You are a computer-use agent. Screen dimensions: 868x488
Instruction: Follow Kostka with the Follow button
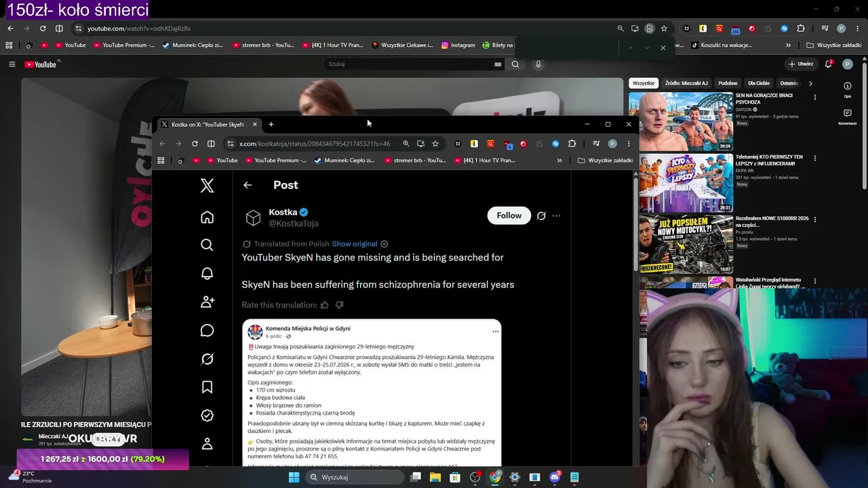point(509,216)
